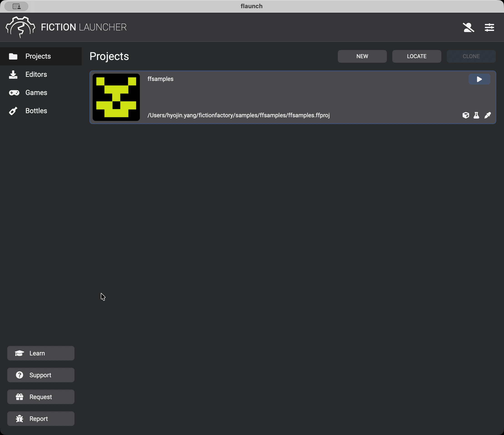
Task: Click the CLONE button
Action: pyautogui.click(x=471, y=57)
